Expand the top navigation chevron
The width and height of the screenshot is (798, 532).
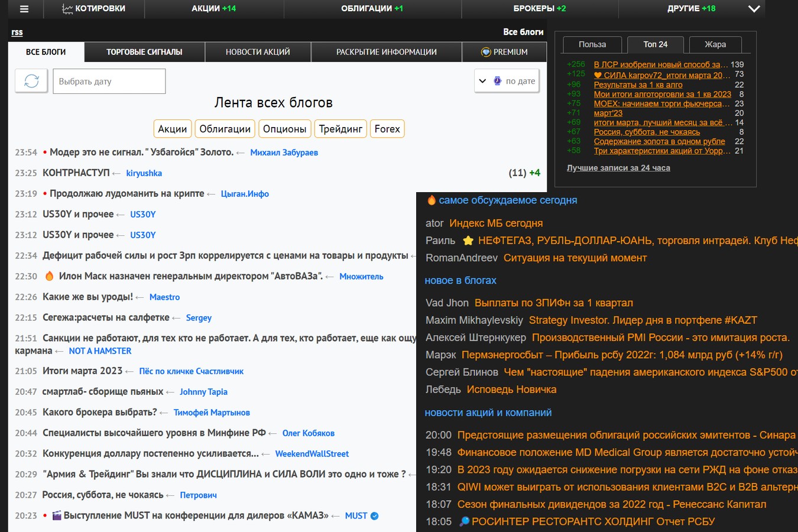[754, 9]
